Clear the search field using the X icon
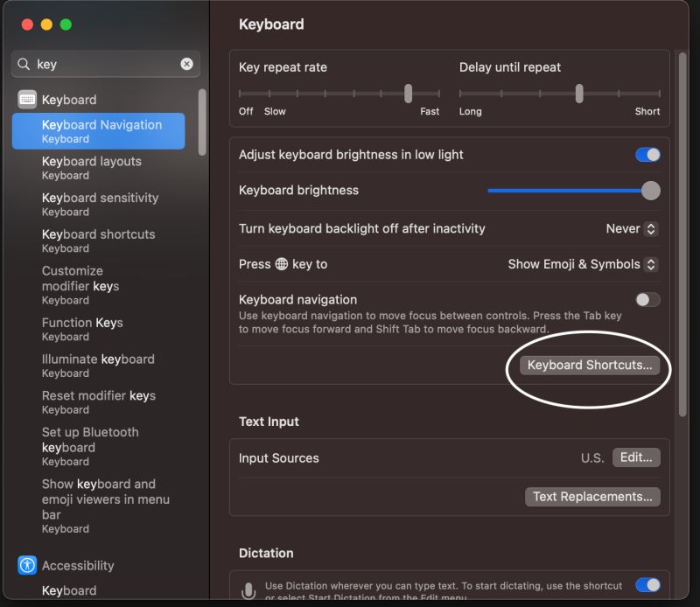 click(185, 64)
